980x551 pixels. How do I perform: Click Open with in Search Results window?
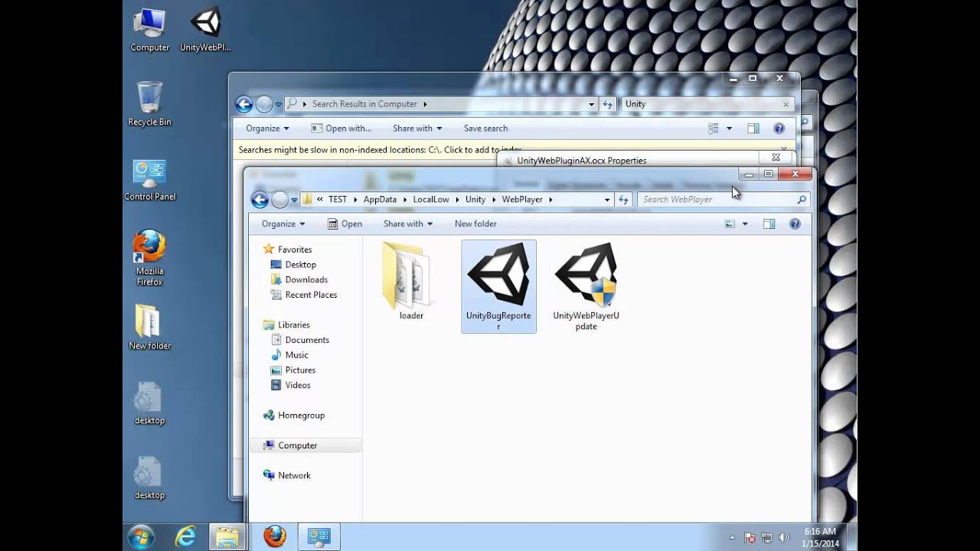[341, 129]
